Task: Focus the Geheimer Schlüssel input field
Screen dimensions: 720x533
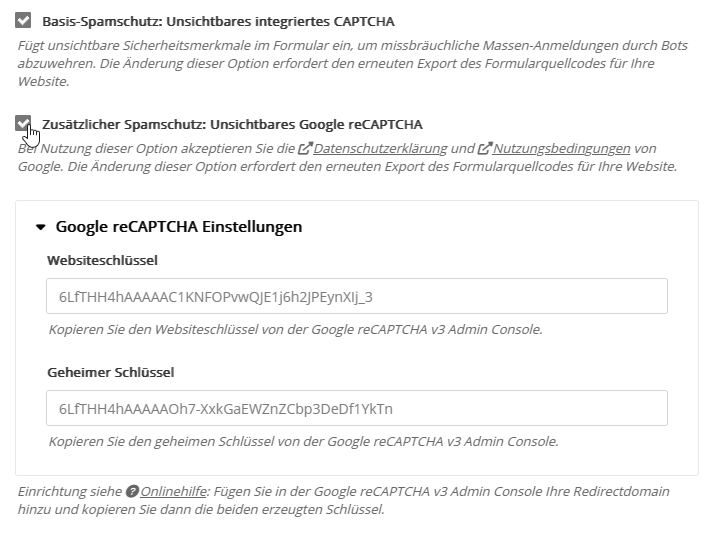Action: (356, 409)
